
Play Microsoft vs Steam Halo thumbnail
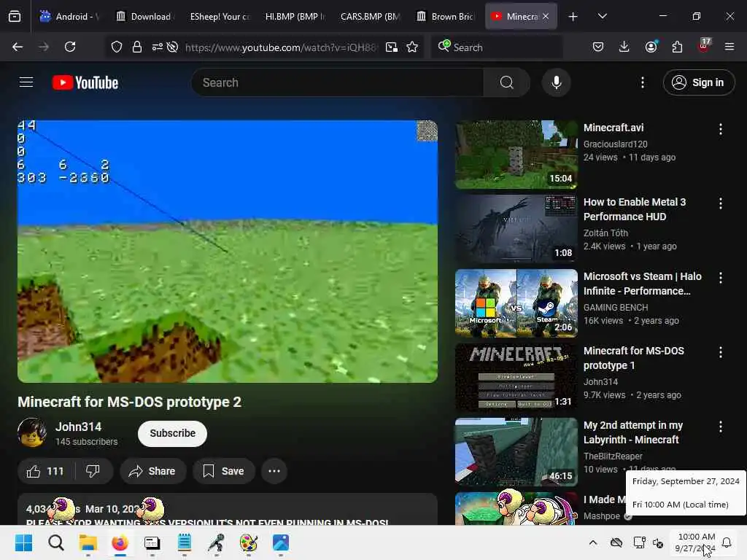pos(516,303)
